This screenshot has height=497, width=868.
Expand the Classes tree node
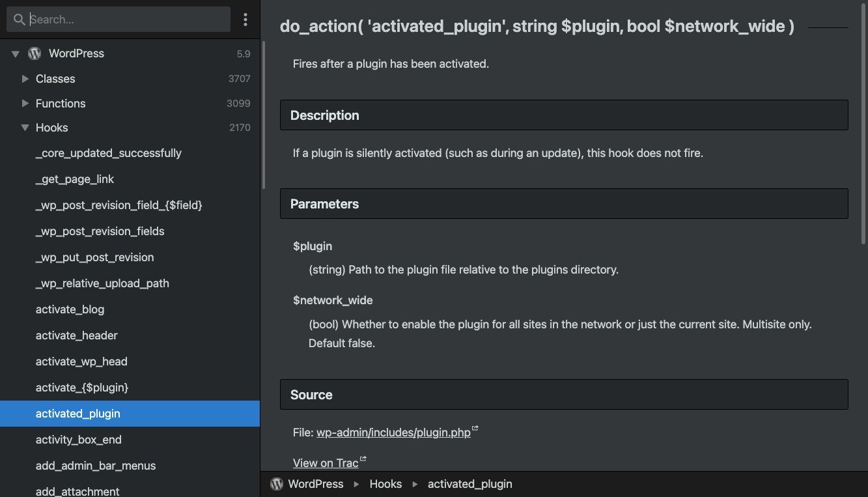point(25,79)
